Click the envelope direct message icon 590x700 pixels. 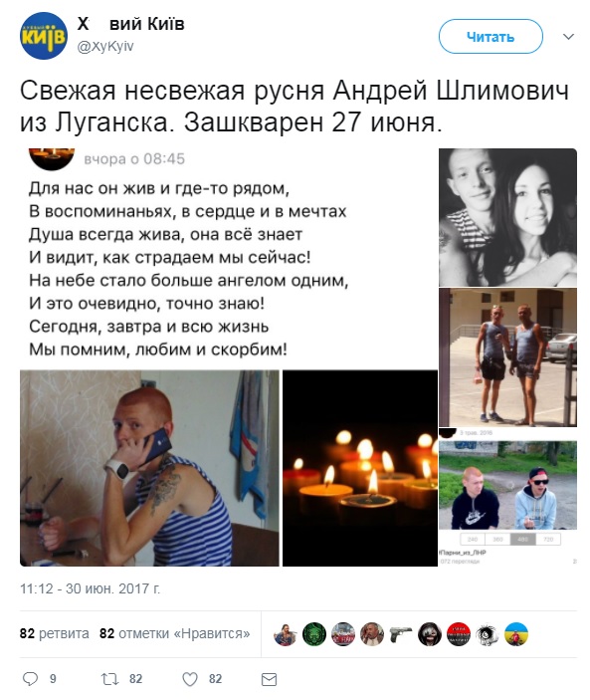269,679
